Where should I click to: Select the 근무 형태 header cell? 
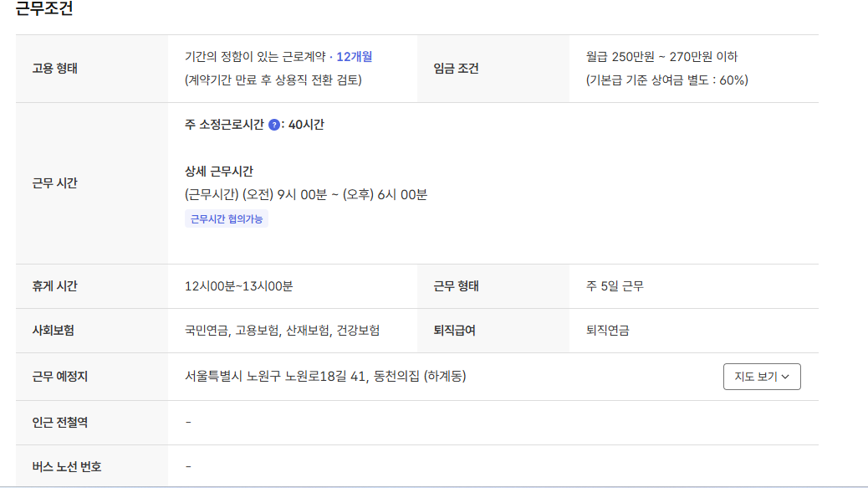(456, 286)
